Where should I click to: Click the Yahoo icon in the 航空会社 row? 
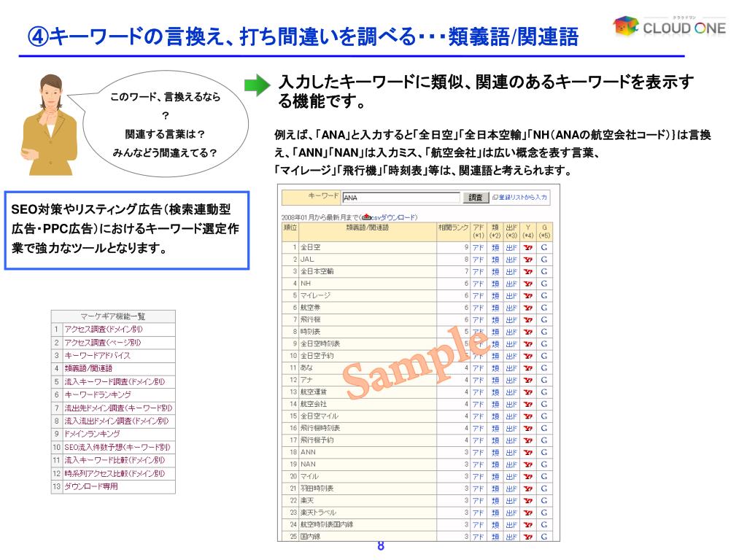[528, 404]
